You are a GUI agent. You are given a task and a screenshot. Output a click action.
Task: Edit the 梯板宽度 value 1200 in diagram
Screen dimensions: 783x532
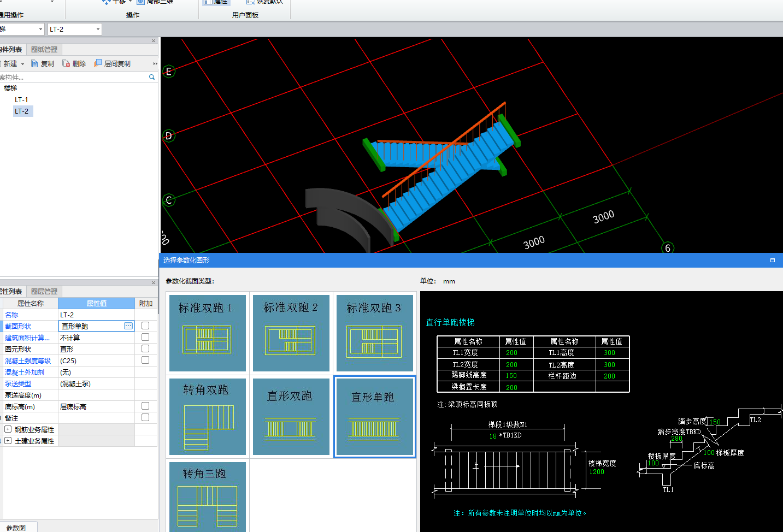click(x=597, y=471)
